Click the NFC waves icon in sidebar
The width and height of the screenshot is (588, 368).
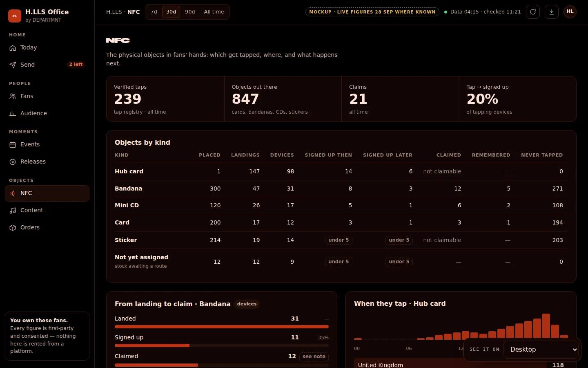[x=13, y=193]
